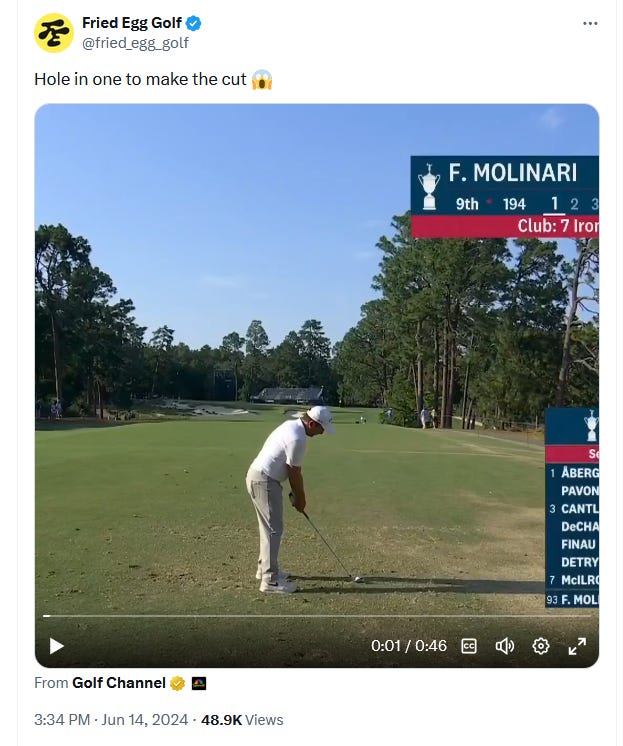
Task: View the 48.9K Views count
Action: pos(242,719)
